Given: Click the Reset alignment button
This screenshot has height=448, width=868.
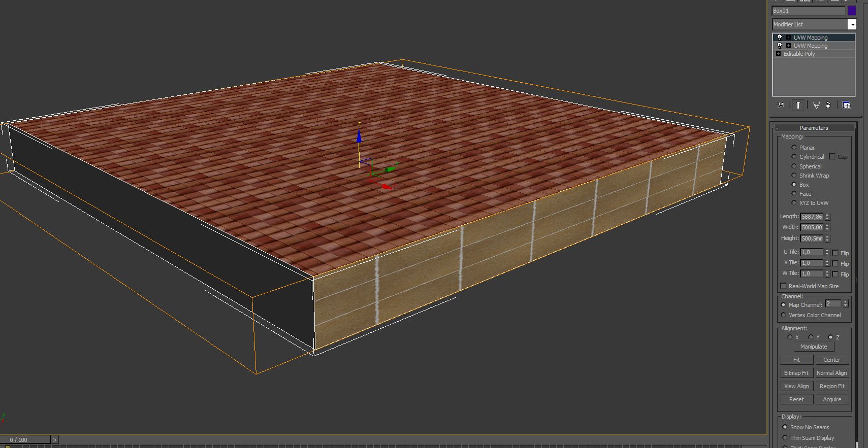Looking at the screenshot, I should click(x=796, y=399).
